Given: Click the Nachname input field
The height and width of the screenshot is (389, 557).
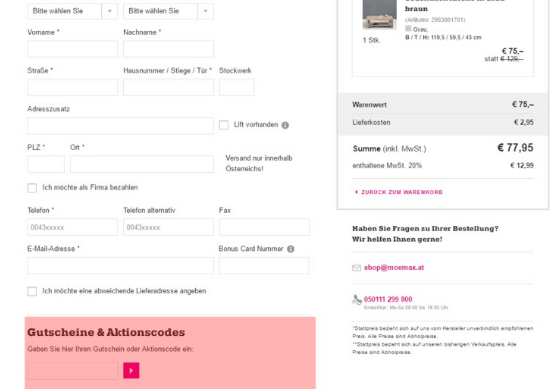Looking at the screenshot, I should [x=168, y=49].
